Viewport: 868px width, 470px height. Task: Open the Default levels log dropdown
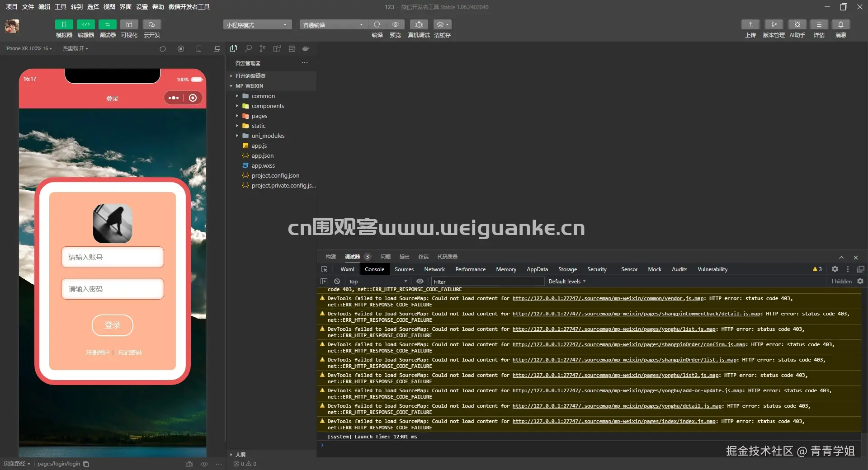pos(567,281)
